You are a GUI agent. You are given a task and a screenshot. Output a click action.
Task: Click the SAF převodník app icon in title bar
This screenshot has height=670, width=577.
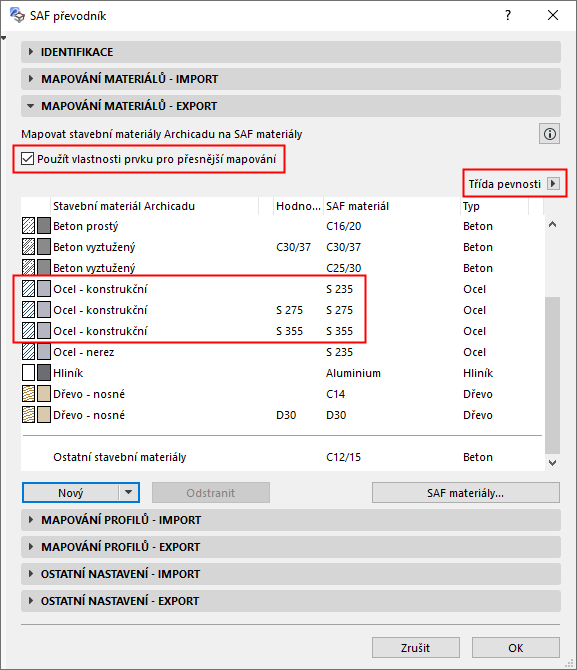[18, 15]
